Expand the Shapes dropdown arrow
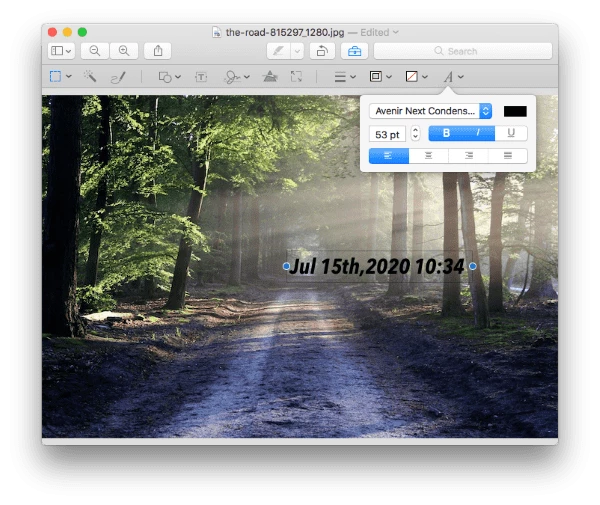Screen dimensions: 600x505 (178, 77)
